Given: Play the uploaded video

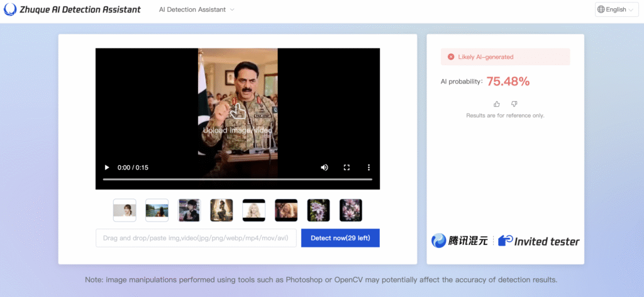Looking at the screenshot, I should (107, 168).
